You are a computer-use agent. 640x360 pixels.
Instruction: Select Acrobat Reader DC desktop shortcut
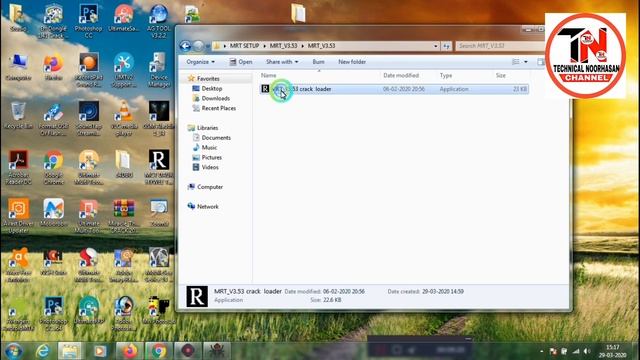[18, 167]
